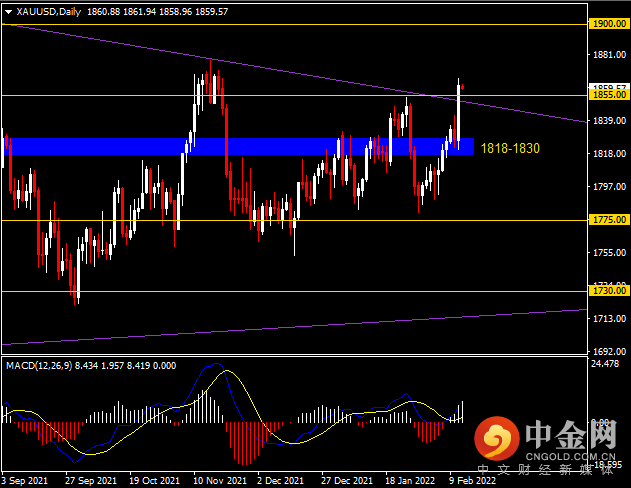Select the 1692.00 price axis value
The height and width of the screenshot is (488, 631).
pyautogui.click(x=609, y=351)
